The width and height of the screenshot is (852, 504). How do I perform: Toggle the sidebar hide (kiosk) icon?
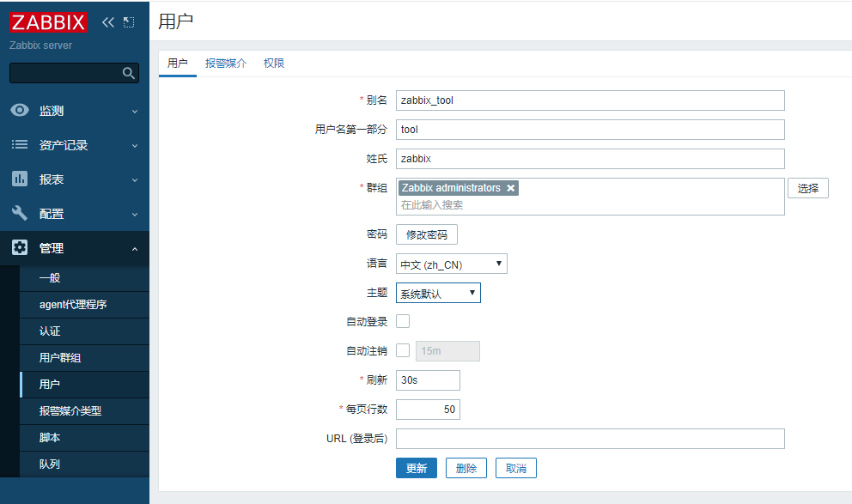(x=129, y=22)
